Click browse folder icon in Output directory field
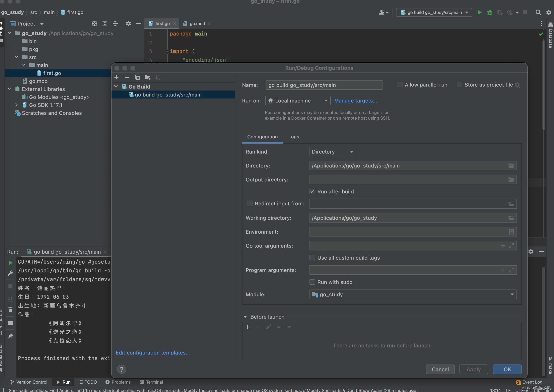This screenshot has width=554, height=392. pos(511,180)
